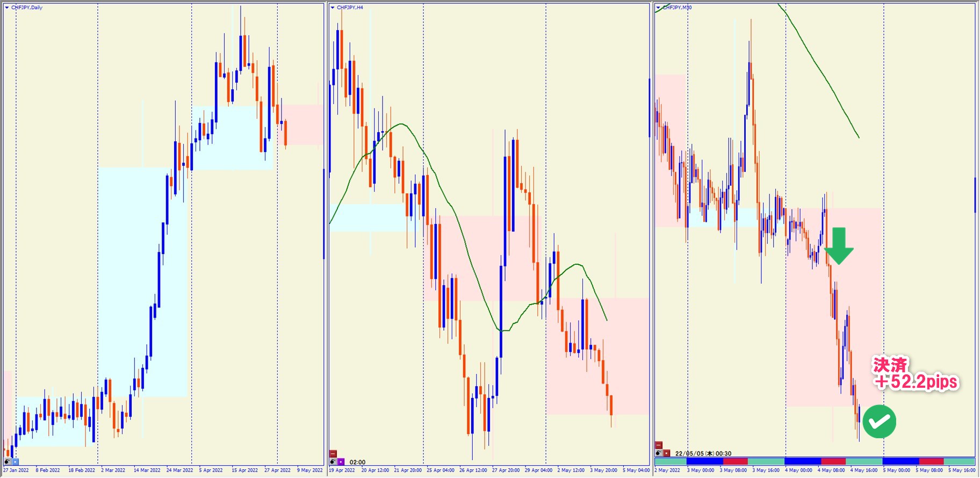Image resolution: width=980 pixels, height=478 pixels.
Task: Select the CHFJPY,Daily chart title label
Action: point(27,8)
